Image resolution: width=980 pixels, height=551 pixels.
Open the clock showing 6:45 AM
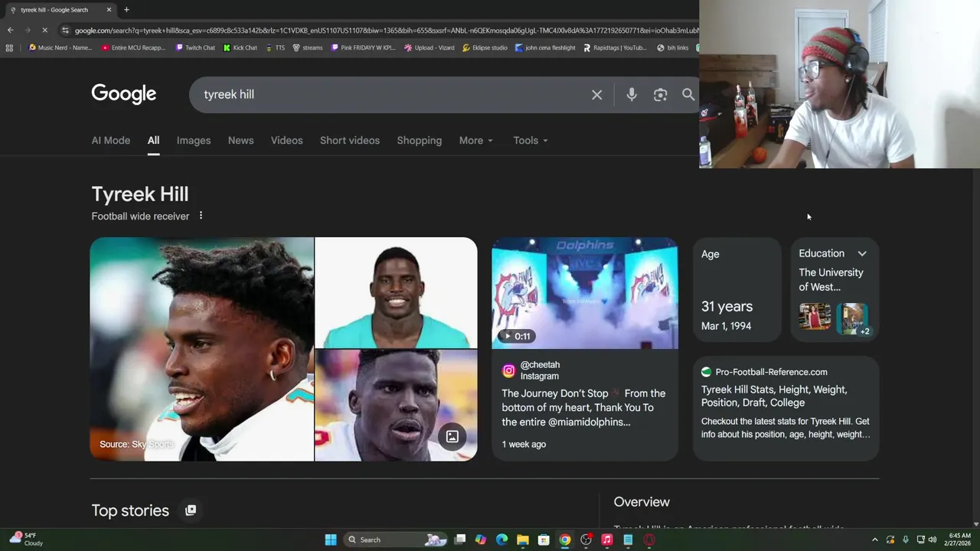(959, 540)
